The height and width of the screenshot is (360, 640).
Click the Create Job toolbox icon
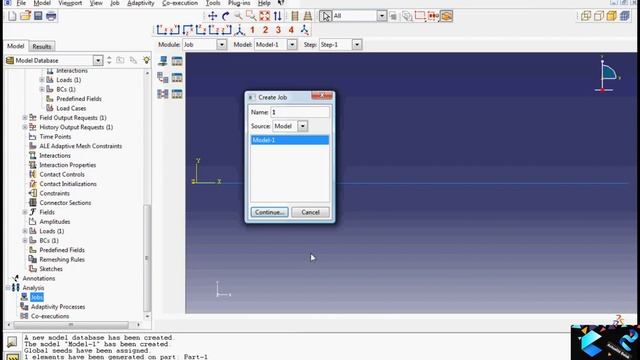(x=163, y=61)
